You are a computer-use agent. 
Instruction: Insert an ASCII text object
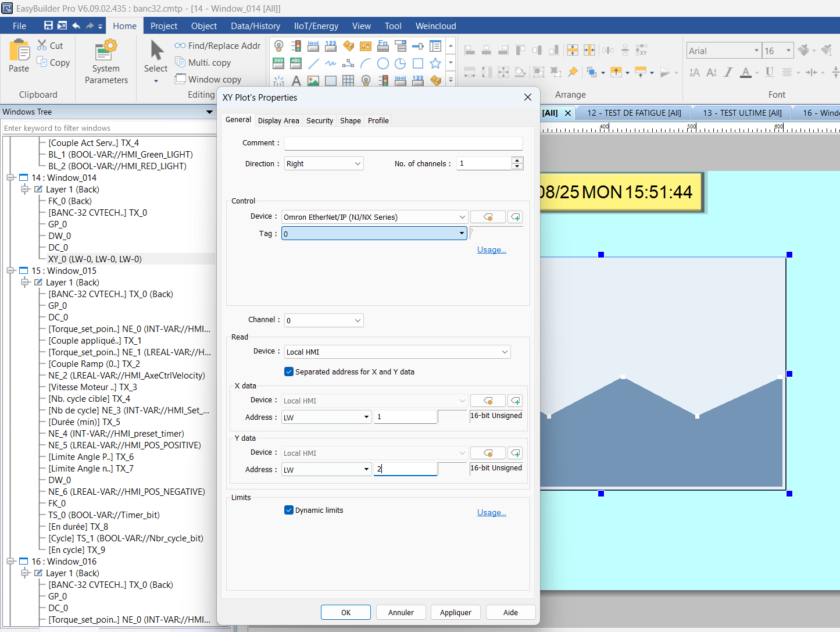point(295,63)
